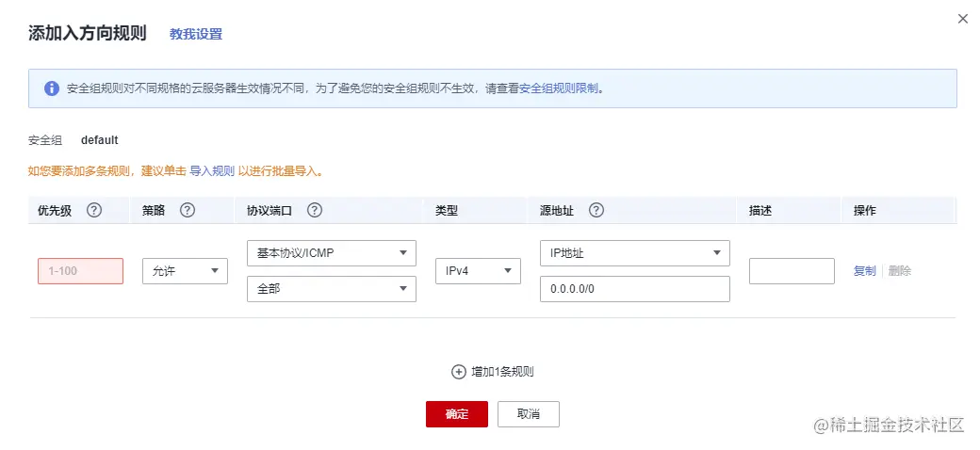The image size is (980, 450).
Task: Click the blue info icon in notice banner
Action: (52, 88)
